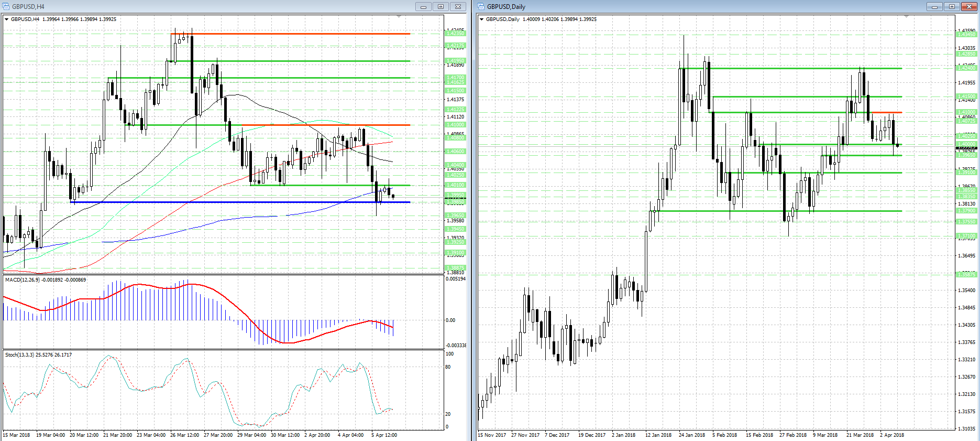
Task: Click the '24 Jan 2018' date label
Action: pyautogui.click(x=692, y=435)
